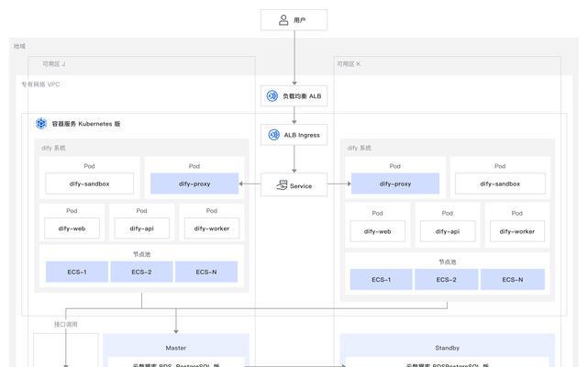The image size is (588, 367).
Task: Click Pod label above zone J dify-api
Action: (x=142, y=210)
